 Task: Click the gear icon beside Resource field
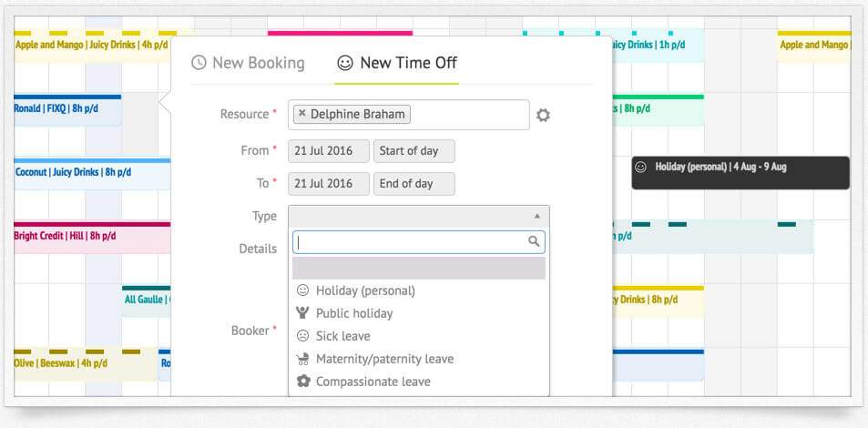[x=543, y=115]
